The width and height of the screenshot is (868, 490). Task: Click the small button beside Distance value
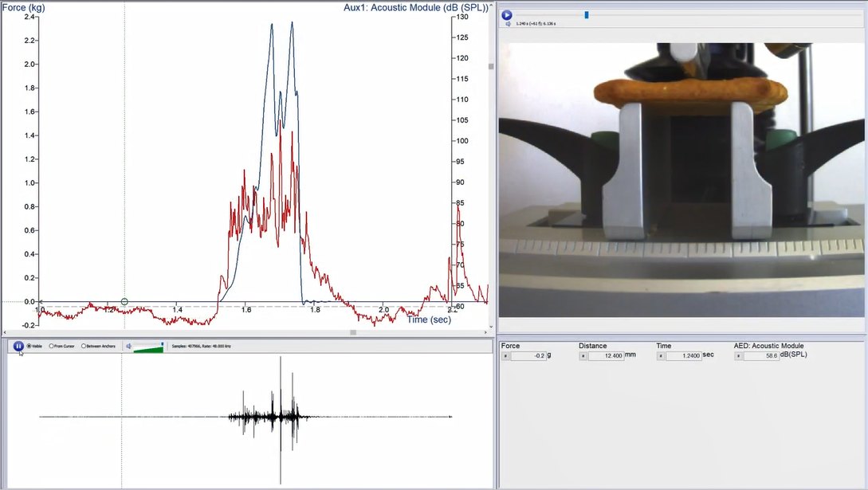point(583,355)
